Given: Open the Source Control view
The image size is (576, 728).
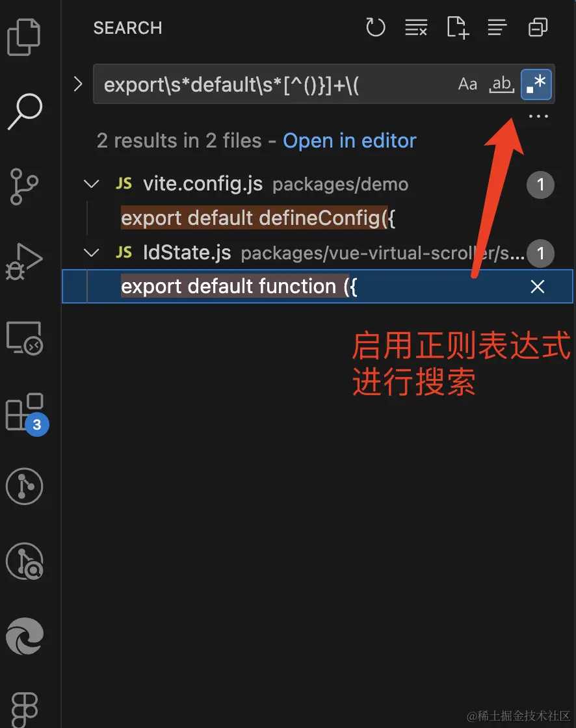Looking at the screenshot, I should pos(24,187).
